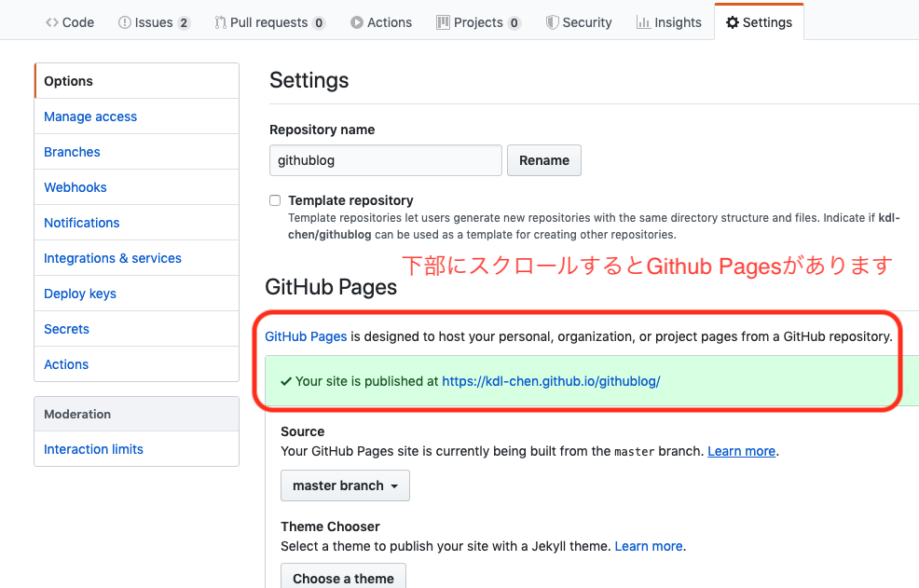919x588 pixels.
Task: Click Learn more link under Theme Chooser
Action: (x=649, y=546)
